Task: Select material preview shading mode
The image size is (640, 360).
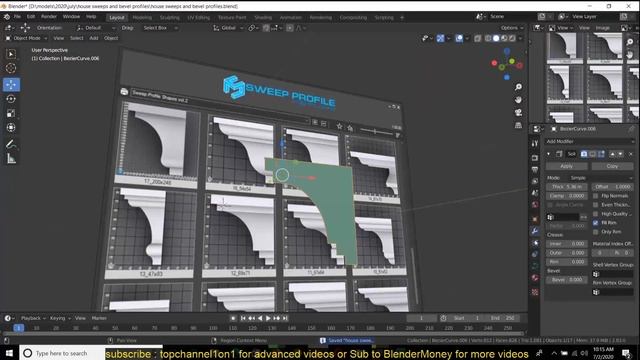Action: 504,38
